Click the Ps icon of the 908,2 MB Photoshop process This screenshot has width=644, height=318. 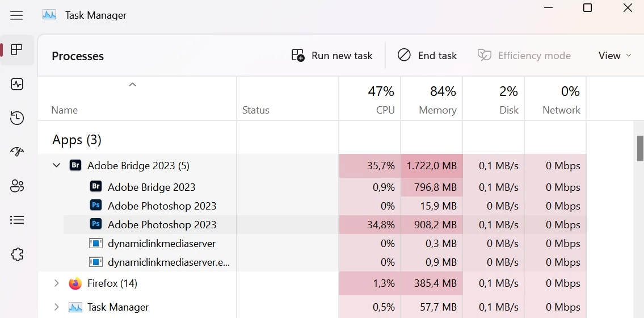[x=96, y=224]
